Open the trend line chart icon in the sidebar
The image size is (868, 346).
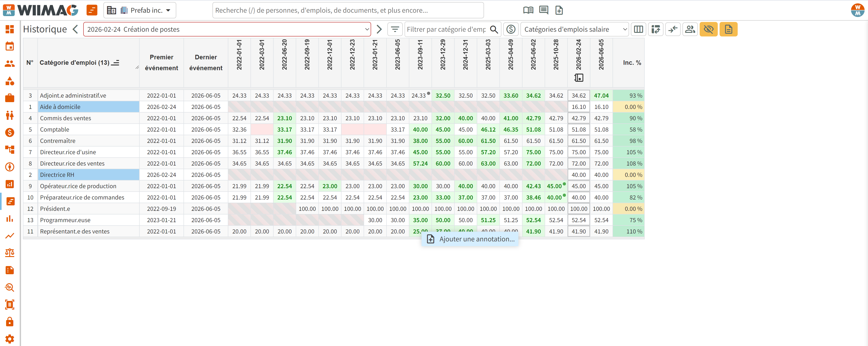[x=10, y=235]
